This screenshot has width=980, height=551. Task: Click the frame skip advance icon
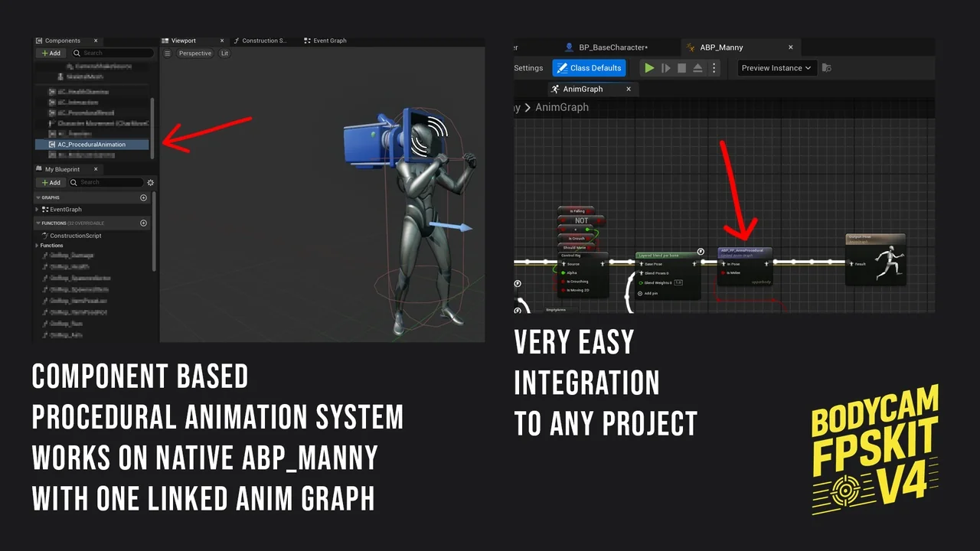(x=665, y=68)
